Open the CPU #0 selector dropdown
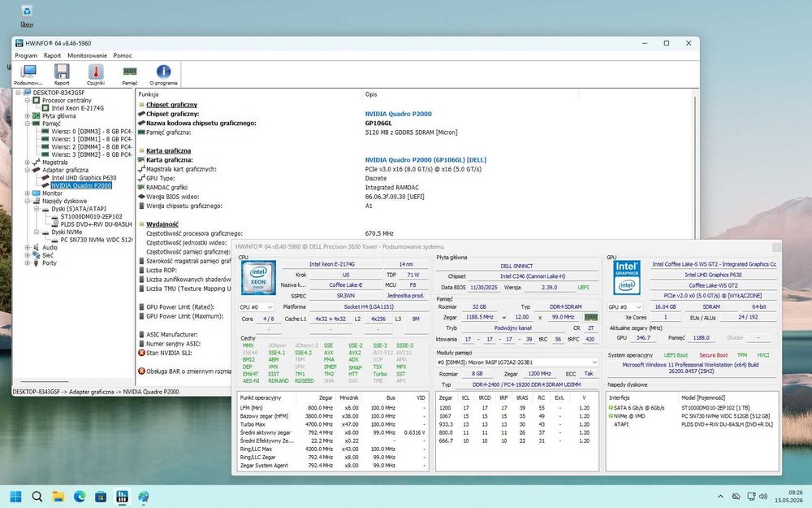 click(x=256, y=307)
